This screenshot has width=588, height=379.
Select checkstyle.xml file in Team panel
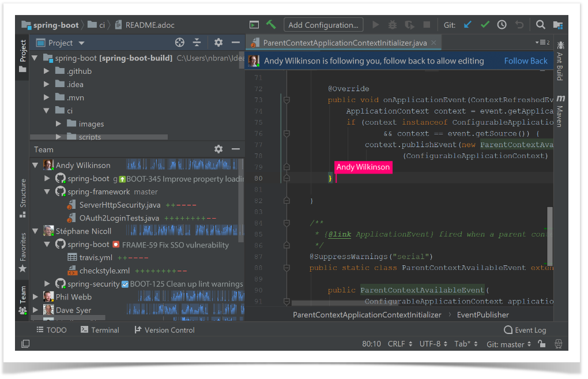coord(104,271)
